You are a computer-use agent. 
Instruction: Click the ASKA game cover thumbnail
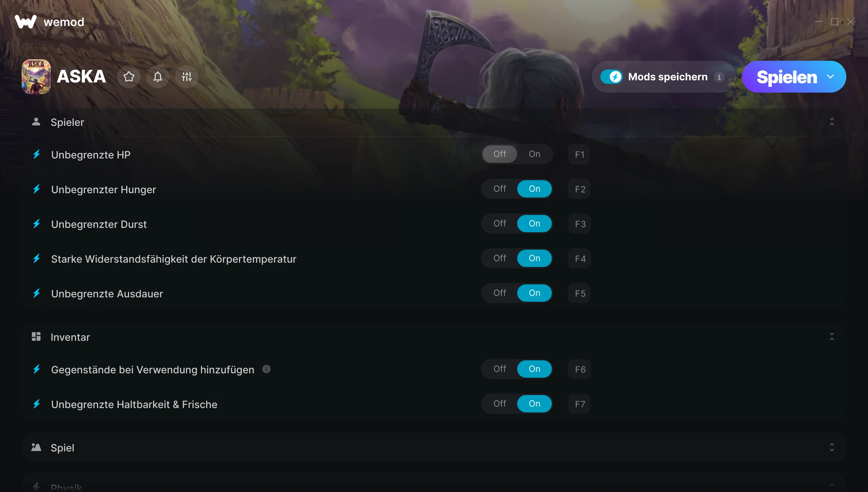click(x=36, y=77)
